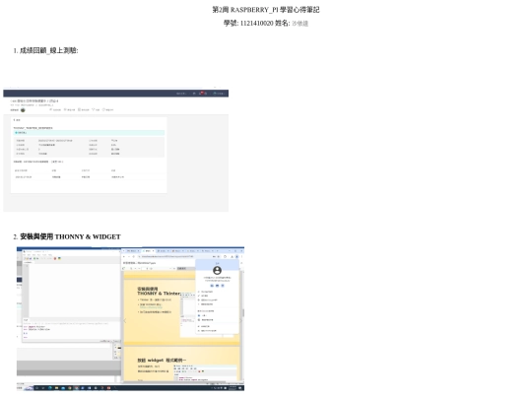
Task: Click the Ukraine flag icon in Thonny toolbar
Action: 59,258
